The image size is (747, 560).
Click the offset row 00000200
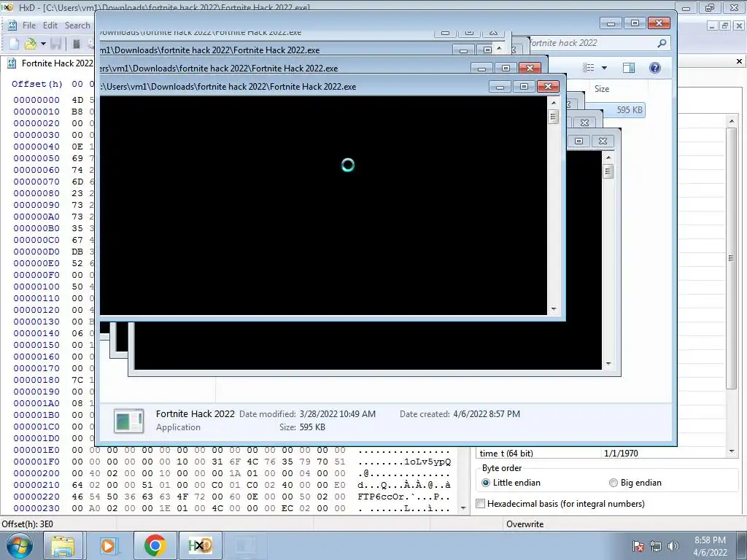(x=36, y=473)
